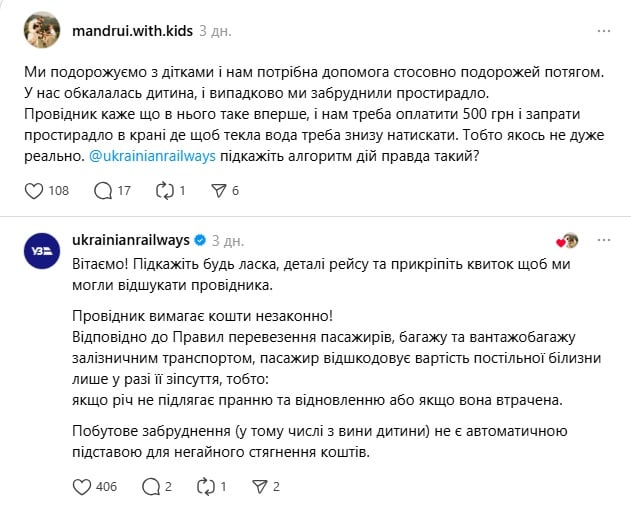Screen dimensions: 631x511
Task: Like the mandrui.with.kids post
Action: coord(33,191)
